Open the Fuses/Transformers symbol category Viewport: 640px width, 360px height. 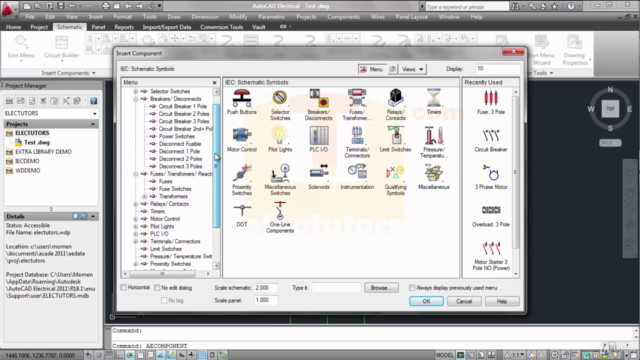(357, 105)
